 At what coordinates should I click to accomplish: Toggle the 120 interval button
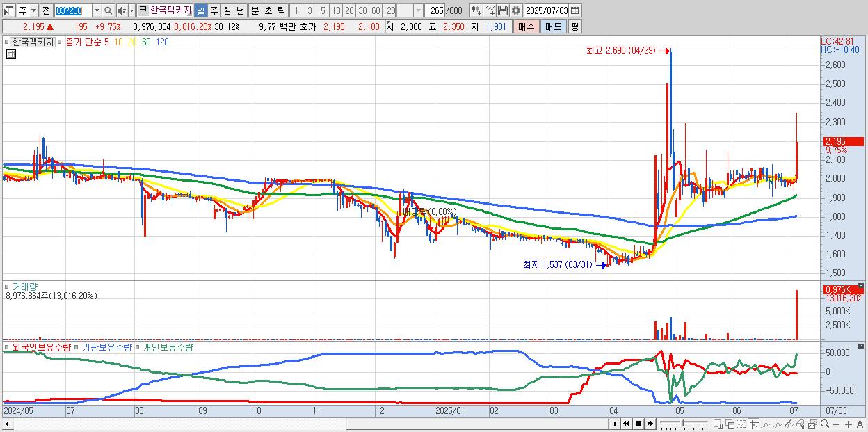(x=389, y=10)
